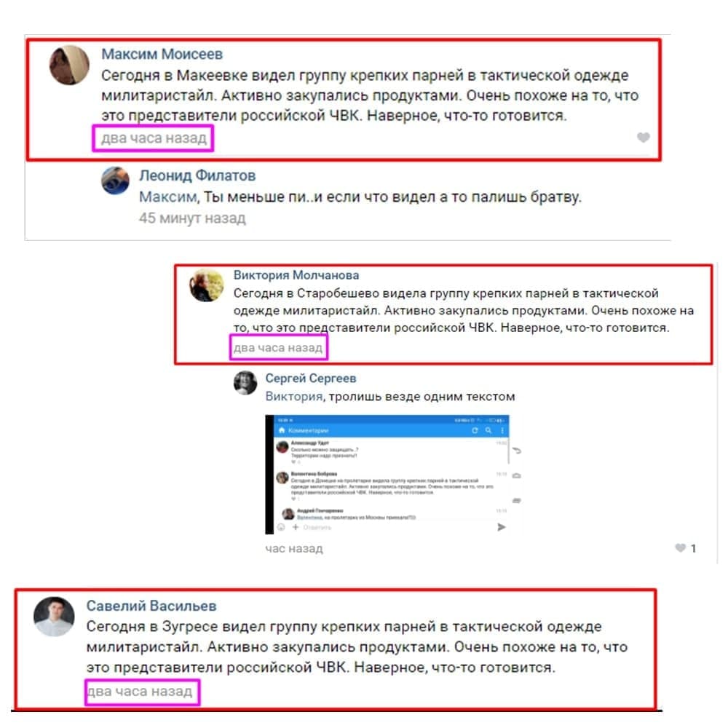Open Сергей Сергеев's avatar picture
The image size is (728, 728).
point(245,383)
